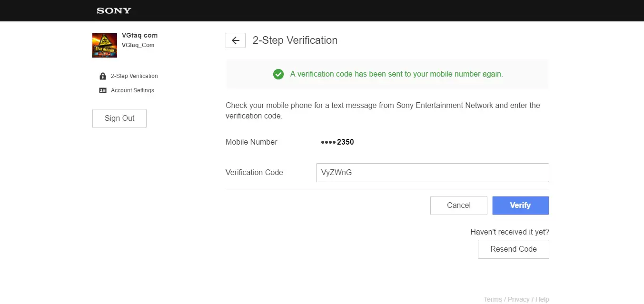Click the green checkmark success icon
Image resolution: width=644 pixels, height=304 pixels.
point(278,74)
